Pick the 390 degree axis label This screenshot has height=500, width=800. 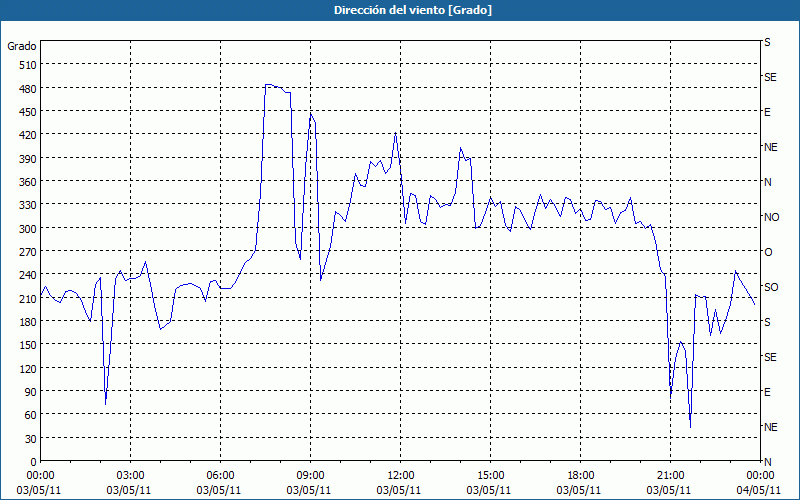point(28,159)
